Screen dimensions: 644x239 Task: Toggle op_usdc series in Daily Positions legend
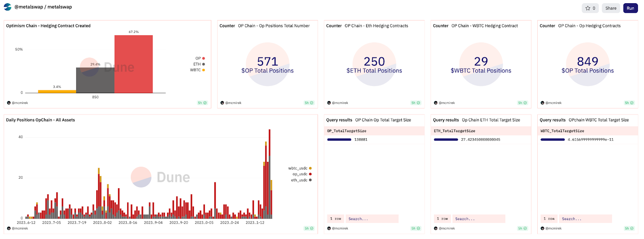(x=302, y=174)
